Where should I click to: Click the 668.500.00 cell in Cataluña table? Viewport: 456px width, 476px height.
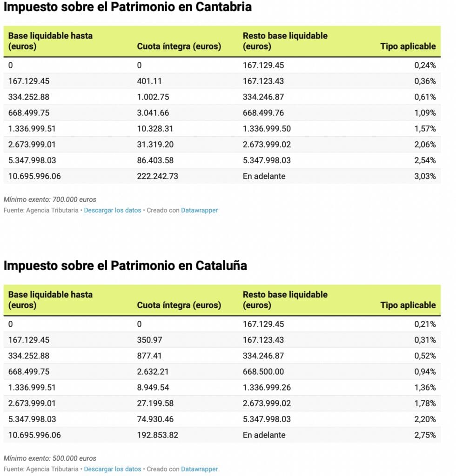(x=263, y=372)
